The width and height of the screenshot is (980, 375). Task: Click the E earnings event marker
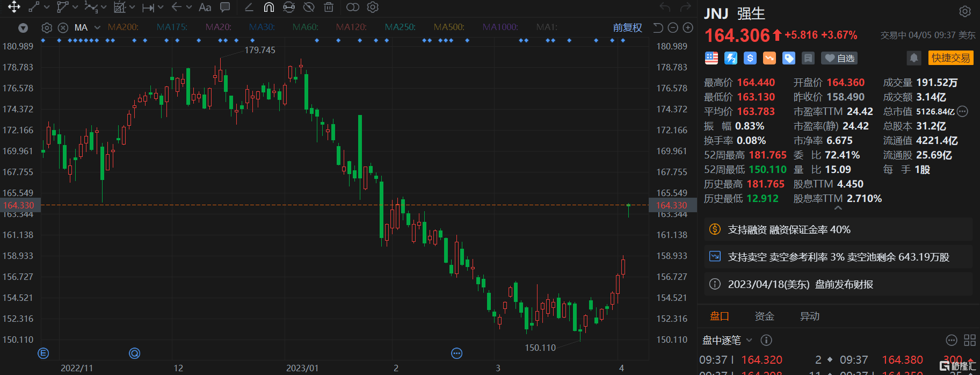point(43,353)
